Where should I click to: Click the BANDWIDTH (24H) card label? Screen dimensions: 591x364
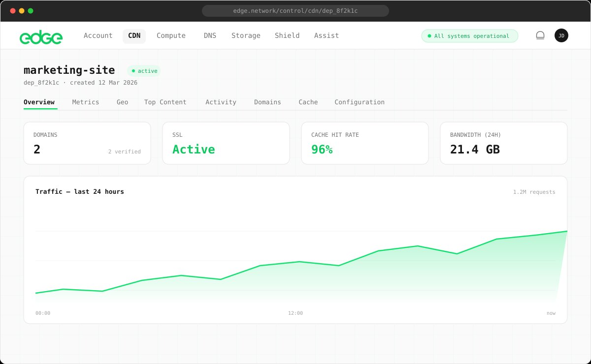click(475, 134)
